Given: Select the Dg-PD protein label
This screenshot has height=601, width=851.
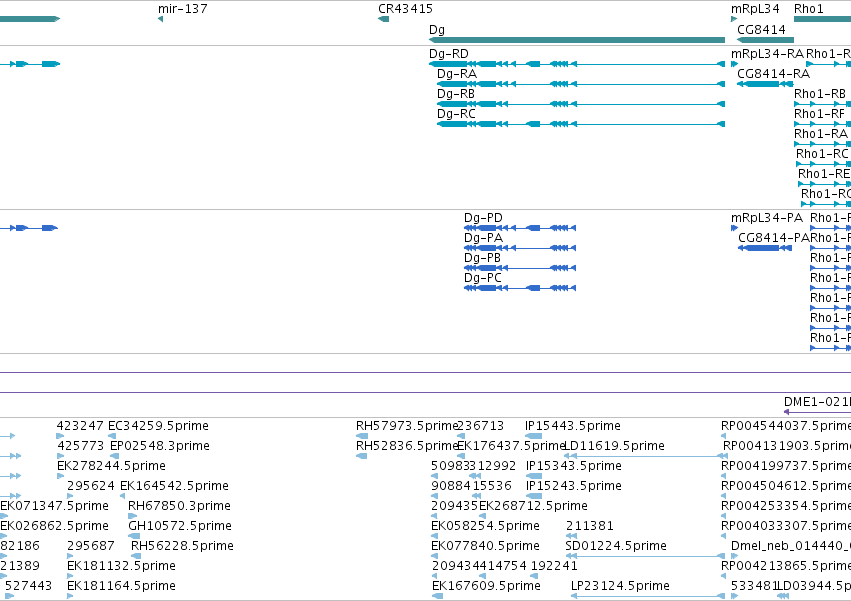Looking at the screenshot, I should pyautogui.click(x=483, y=218).
